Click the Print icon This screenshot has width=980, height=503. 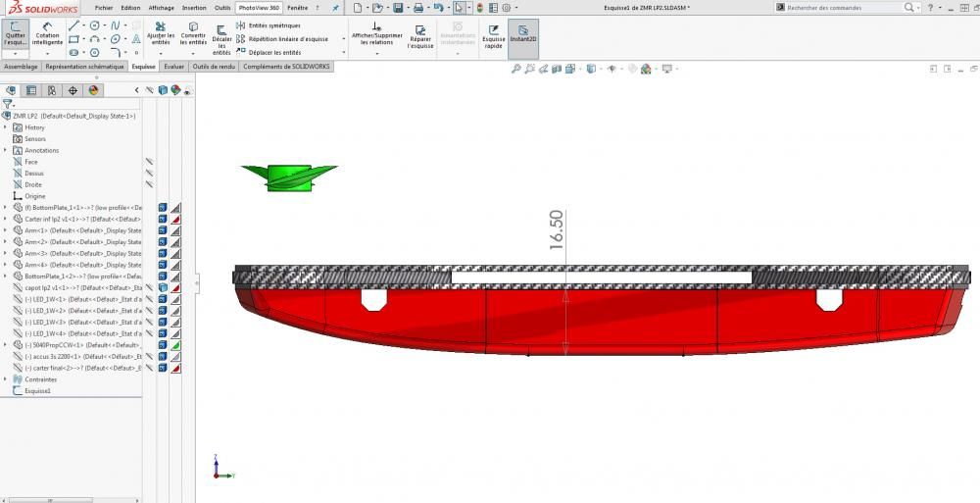418,8
